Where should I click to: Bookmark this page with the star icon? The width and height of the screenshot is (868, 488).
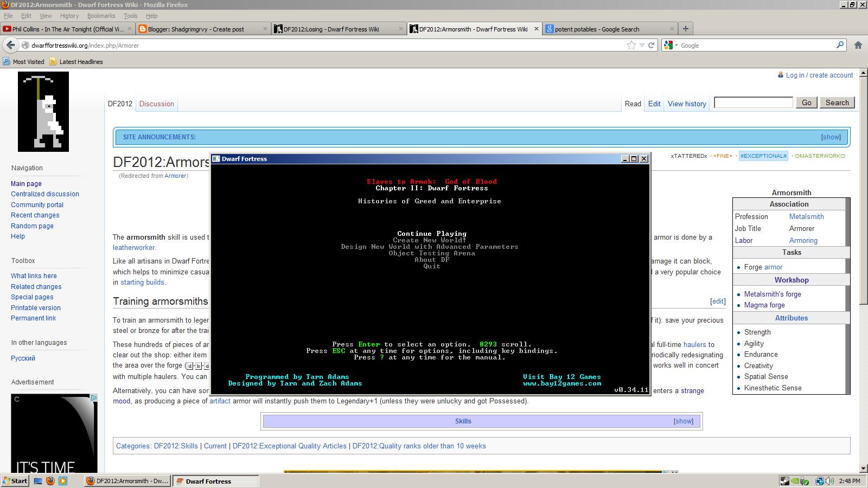pos(631,46)
